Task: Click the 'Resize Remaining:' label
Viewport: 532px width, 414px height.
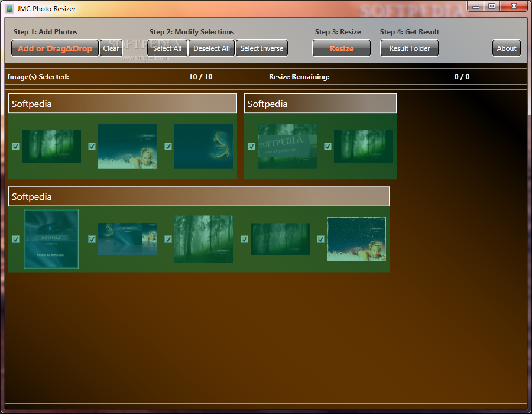Action: (299, 77)
